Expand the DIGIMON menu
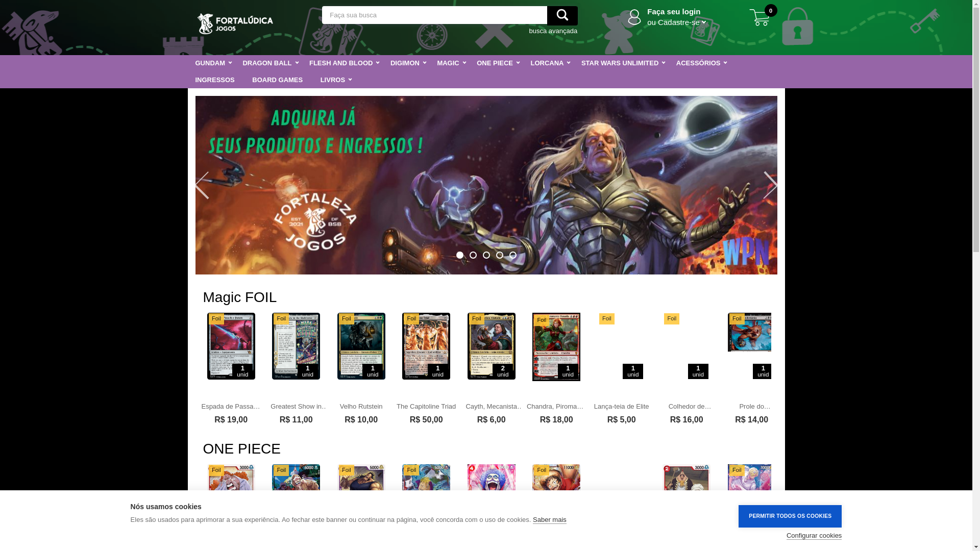This screenshot has height=551, width=980. 408,63
